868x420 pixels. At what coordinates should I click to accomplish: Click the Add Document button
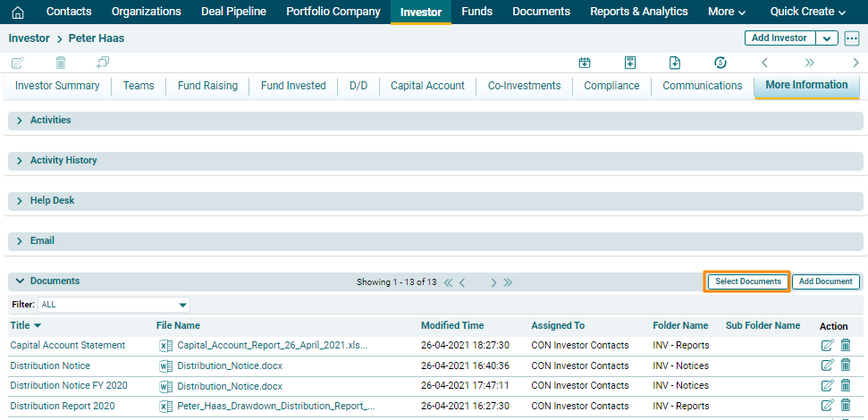(825, 281)
